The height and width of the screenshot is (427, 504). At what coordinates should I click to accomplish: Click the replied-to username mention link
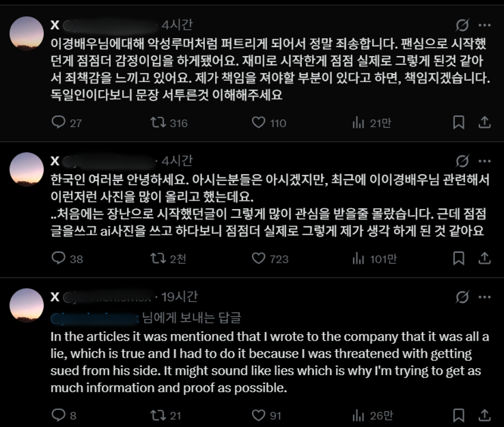(95, 318)
